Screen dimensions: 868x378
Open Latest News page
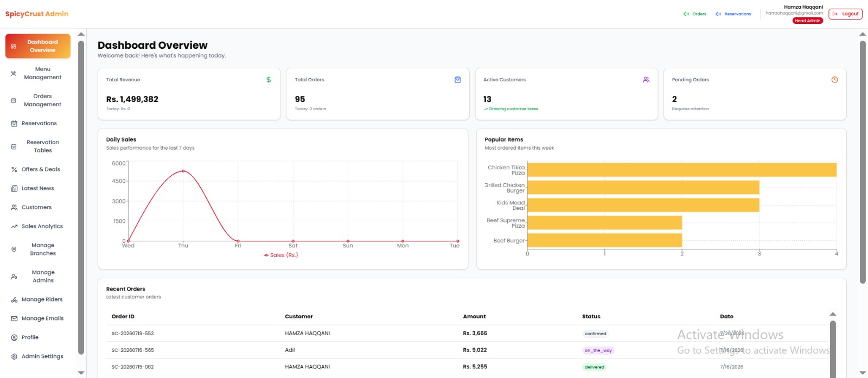(38, 189)
